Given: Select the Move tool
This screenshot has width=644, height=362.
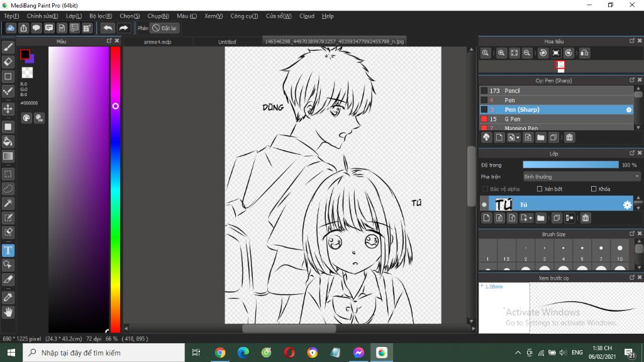Looking at the screenshot, I should pyautogui.click(x=8, y=109).
